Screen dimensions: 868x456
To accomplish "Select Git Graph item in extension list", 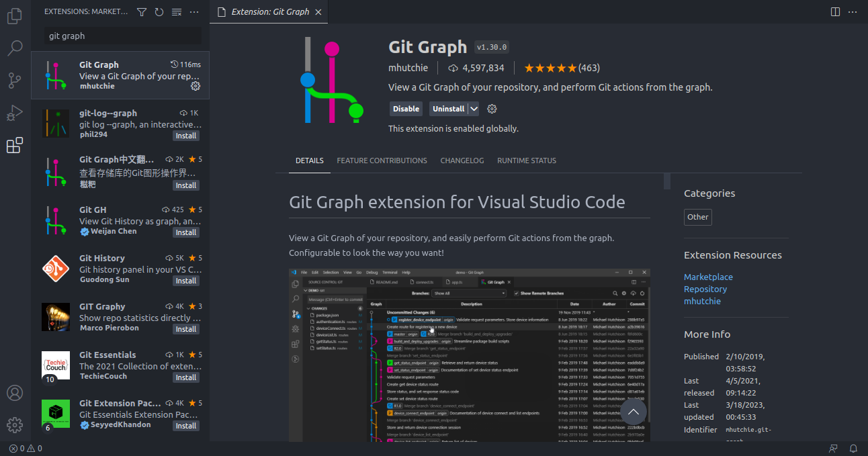I will [120, 75].
